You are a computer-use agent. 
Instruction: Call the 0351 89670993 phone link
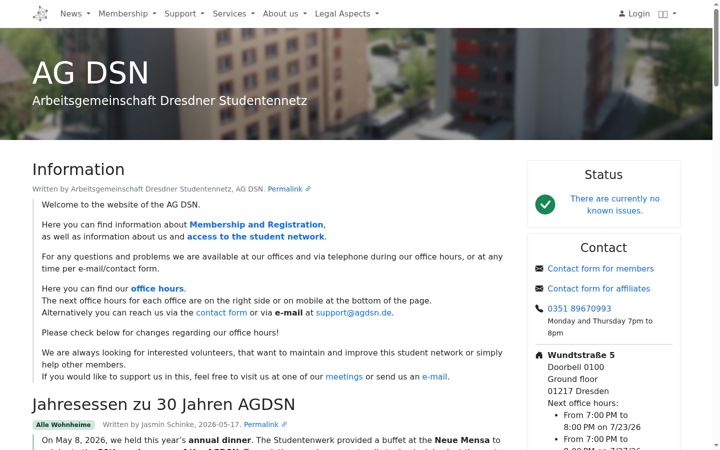point(579,309)
